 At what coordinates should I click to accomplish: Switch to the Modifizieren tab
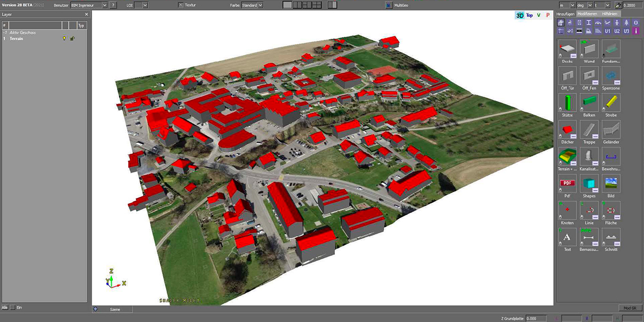[587, 13]
